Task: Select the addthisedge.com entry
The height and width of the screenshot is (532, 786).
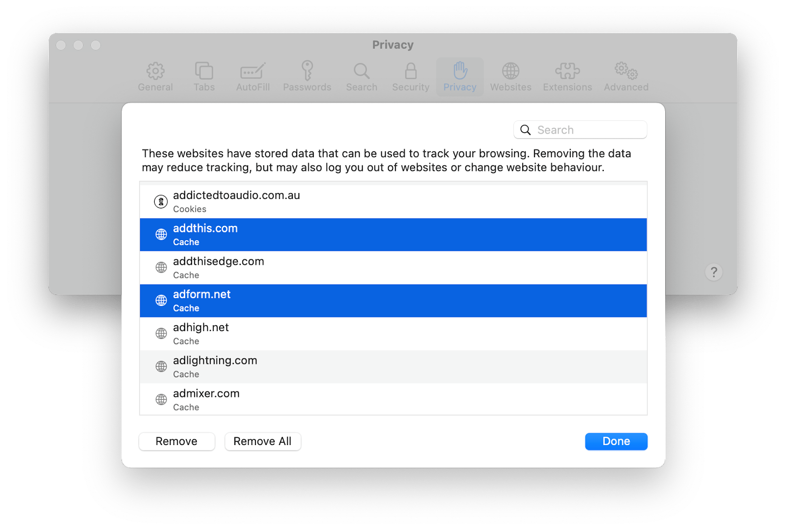Action: (x=393, y=267)
